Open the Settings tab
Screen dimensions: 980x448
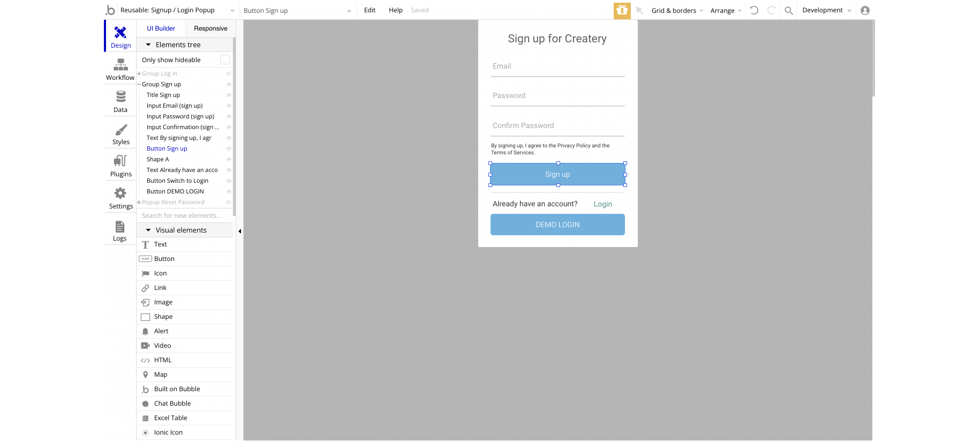(120, 198)
